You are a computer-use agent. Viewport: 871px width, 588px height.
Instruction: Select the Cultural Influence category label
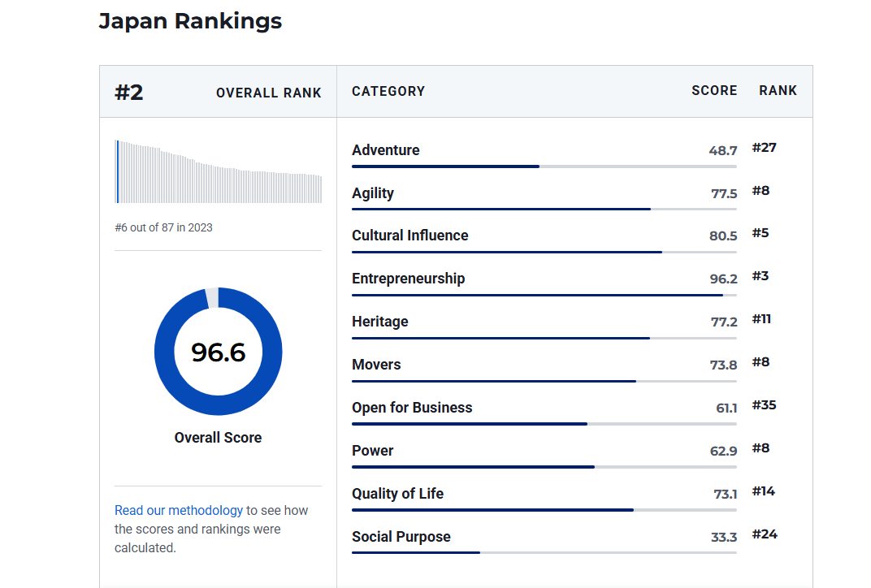(409, 236)
